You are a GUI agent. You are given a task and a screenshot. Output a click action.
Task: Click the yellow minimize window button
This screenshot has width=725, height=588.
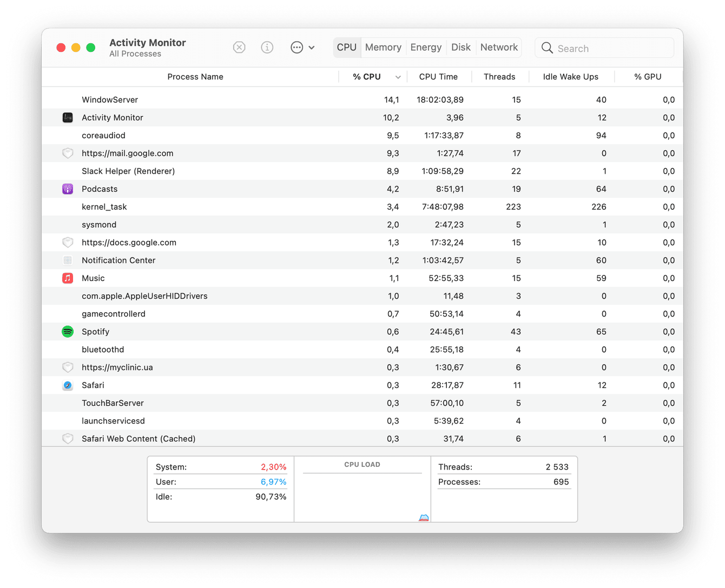point(76,48)
